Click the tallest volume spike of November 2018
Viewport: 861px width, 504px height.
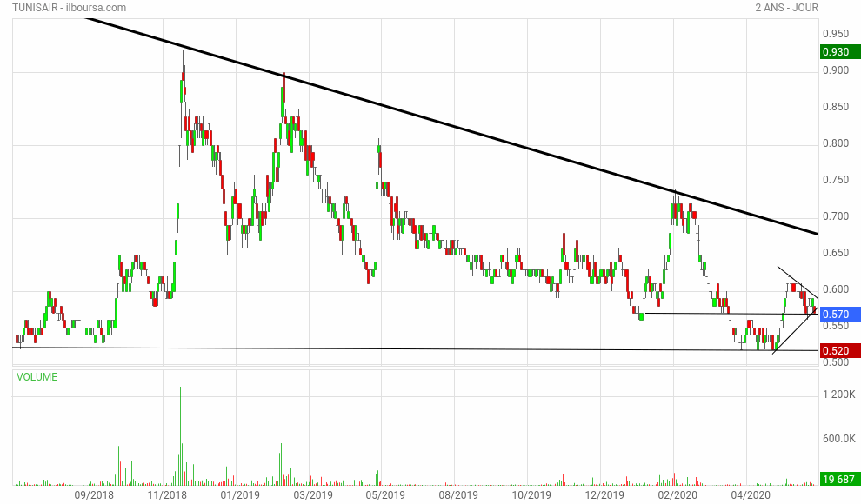180,436
